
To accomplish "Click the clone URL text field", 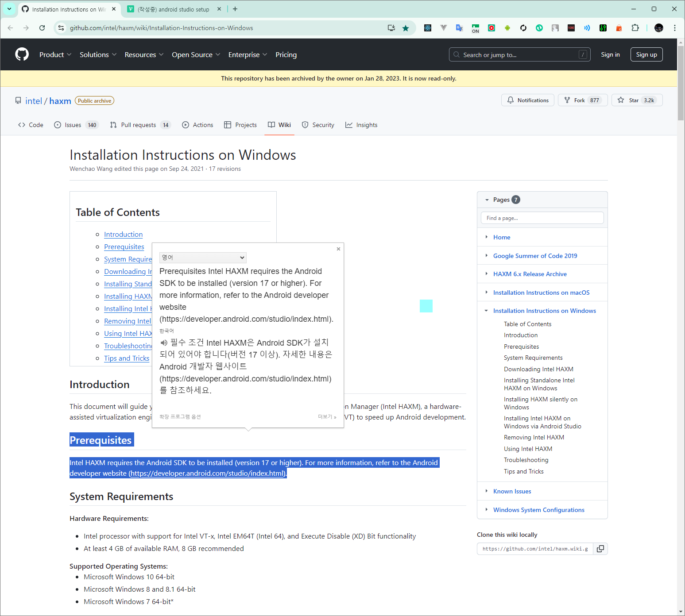I will click(535, 549).
